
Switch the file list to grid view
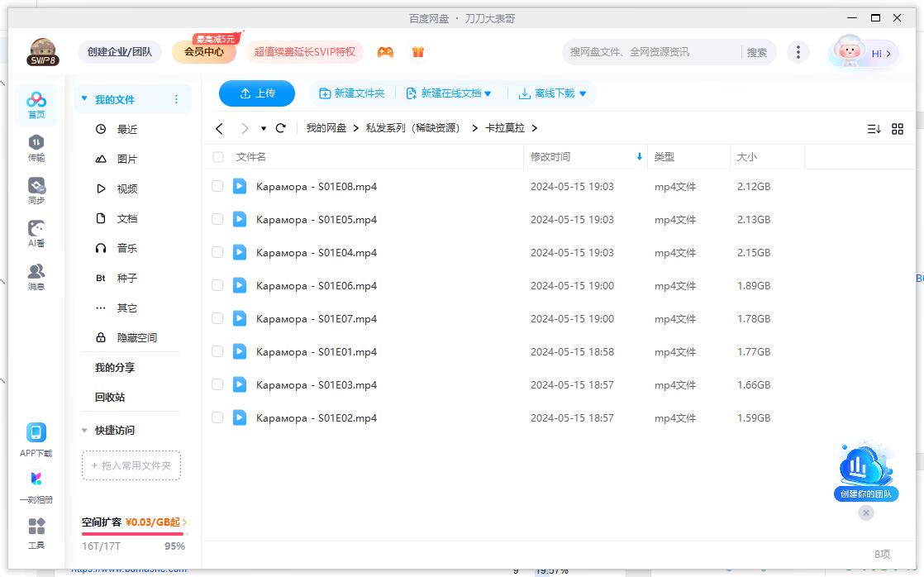[898, 128]
